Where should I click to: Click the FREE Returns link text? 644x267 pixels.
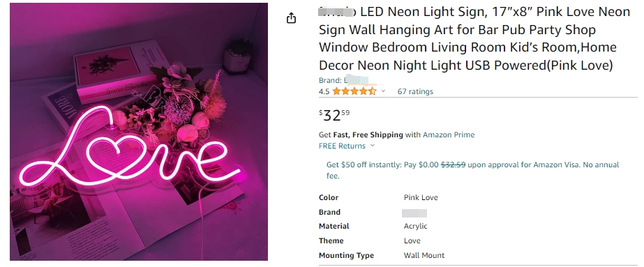[342, 146]
